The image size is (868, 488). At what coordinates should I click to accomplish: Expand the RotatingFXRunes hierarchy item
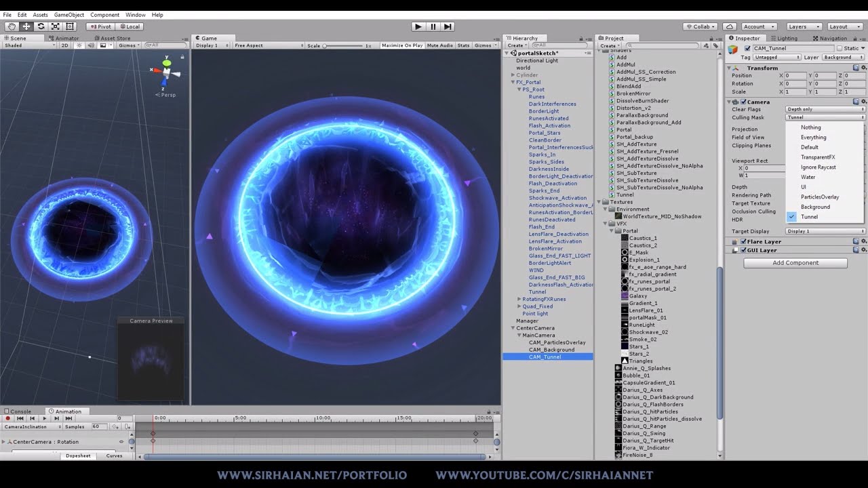pyautogui.click(x=519, y=299)
